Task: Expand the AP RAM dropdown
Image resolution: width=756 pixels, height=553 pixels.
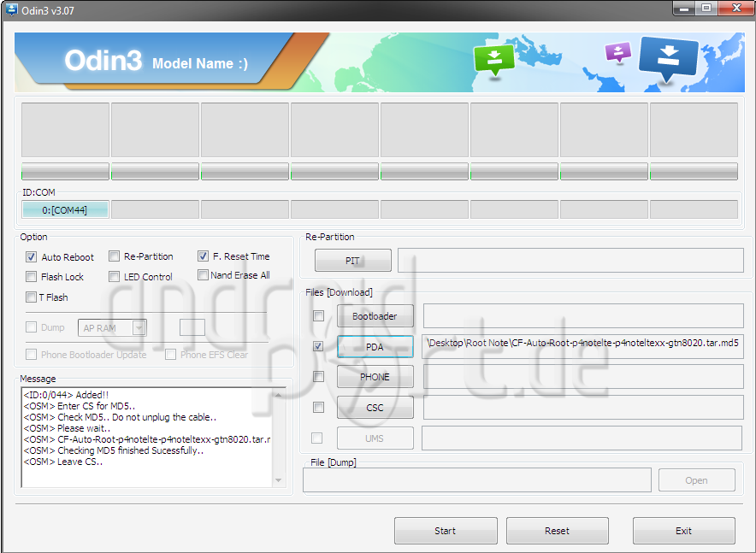Action: pos(139,327)
